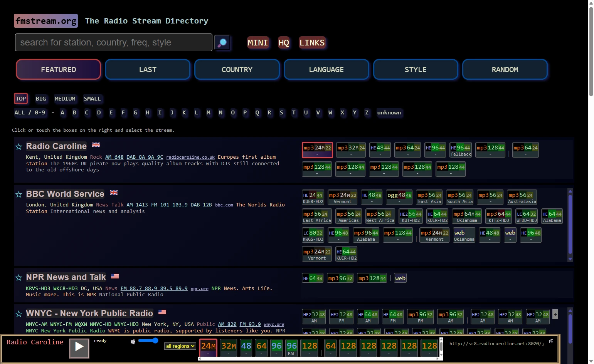Open the all regions dropdown
The image size is (594, 364).
coord(180,346)
